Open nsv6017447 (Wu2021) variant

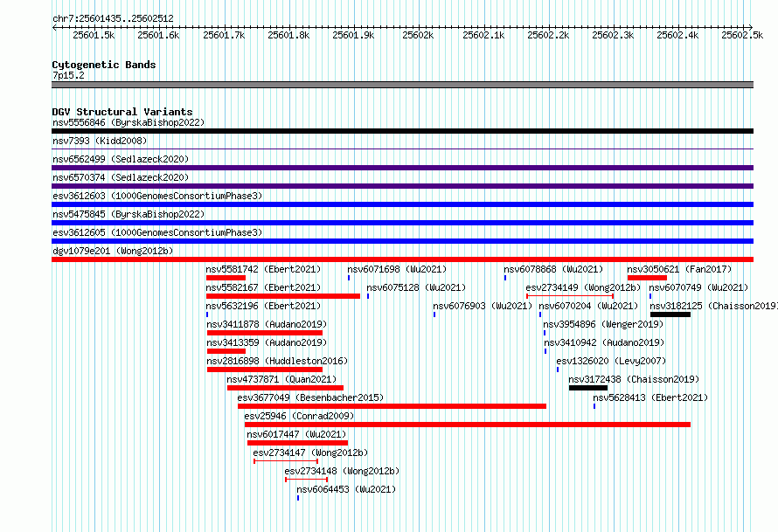(296, 434)
